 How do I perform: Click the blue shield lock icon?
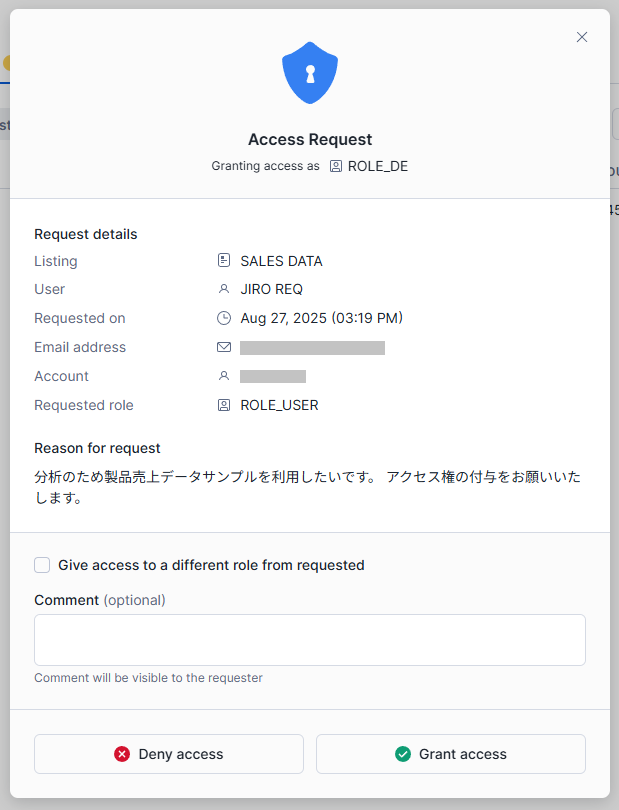pos(310,73)
